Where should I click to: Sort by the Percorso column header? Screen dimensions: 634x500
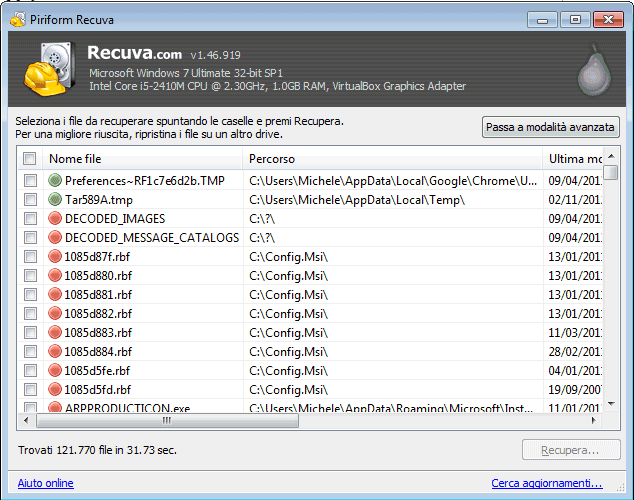pyautogui.click(x=393, y=158)
